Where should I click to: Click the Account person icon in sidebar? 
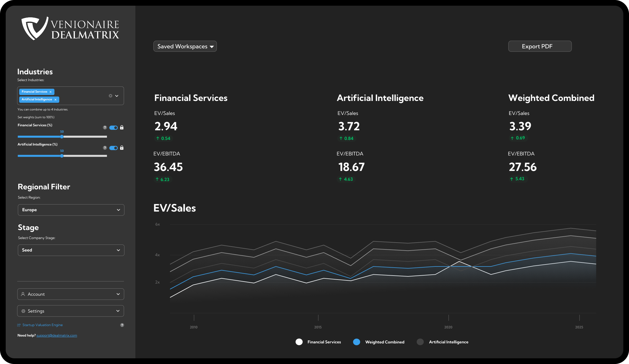click(x=23, y=294)
